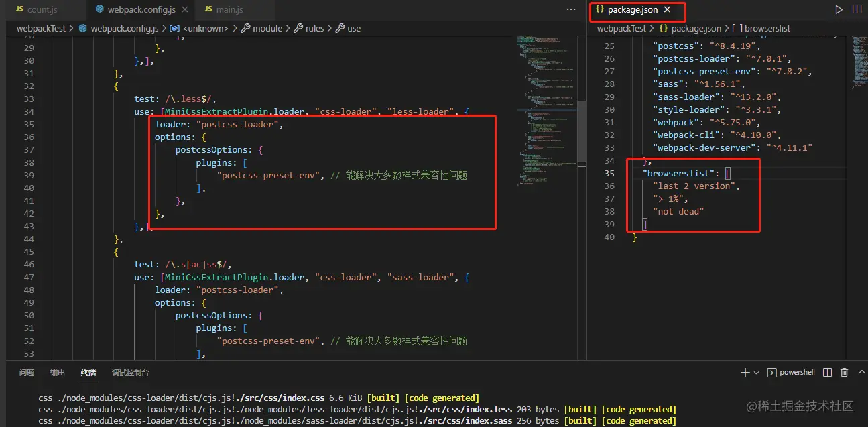Create a new terminal with the plus icon
Screen dimensions: 868x427
pyautogui.click(x=745, y=373)
